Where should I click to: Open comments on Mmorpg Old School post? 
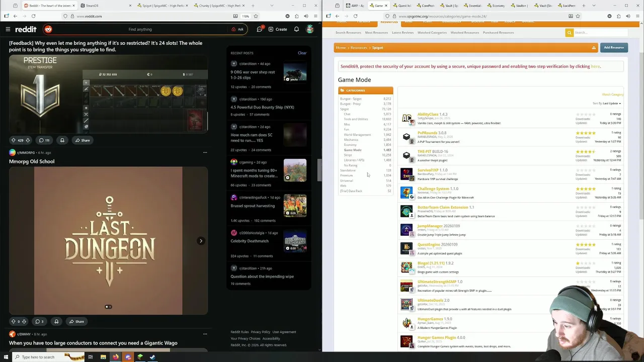(x=39, y=321)
